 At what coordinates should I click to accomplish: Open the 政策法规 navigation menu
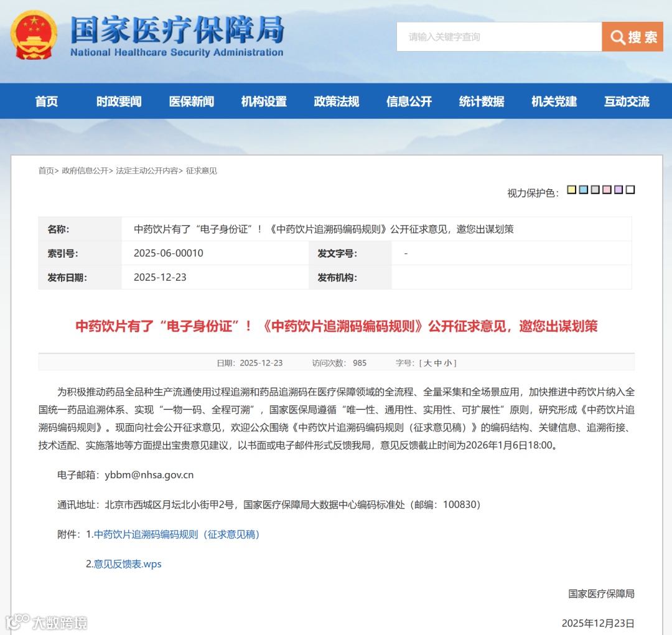336,101
